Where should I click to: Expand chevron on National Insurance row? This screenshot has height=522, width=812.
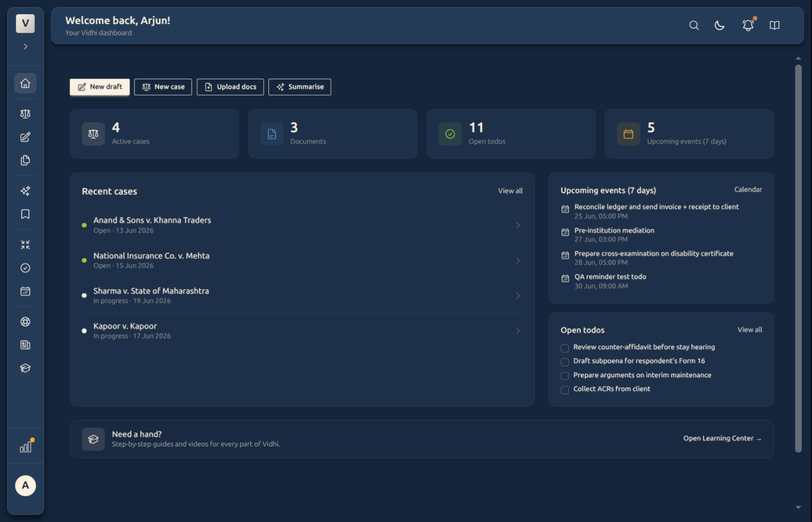click(518, 260)
